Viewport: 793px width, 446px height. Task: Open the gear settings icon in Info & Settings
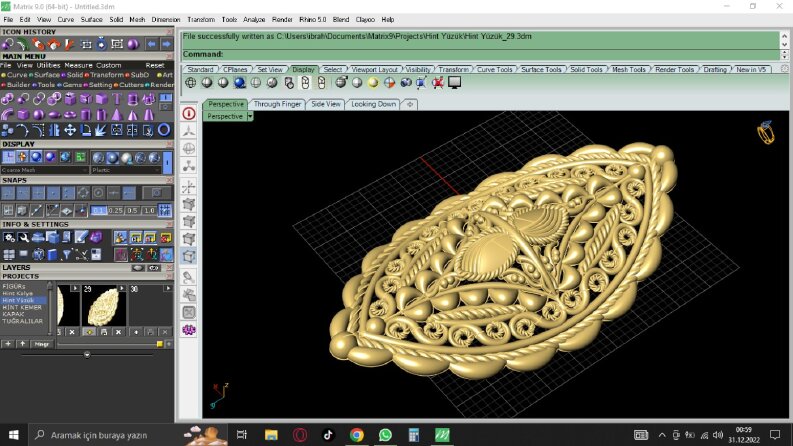[9, 237]
